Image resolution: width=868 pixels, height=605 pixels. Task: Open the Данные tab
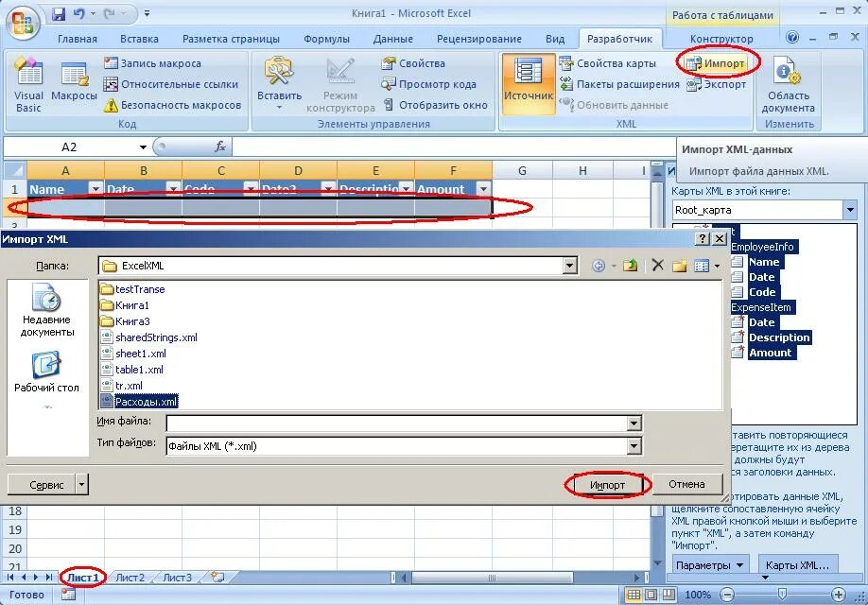(393, 39)
